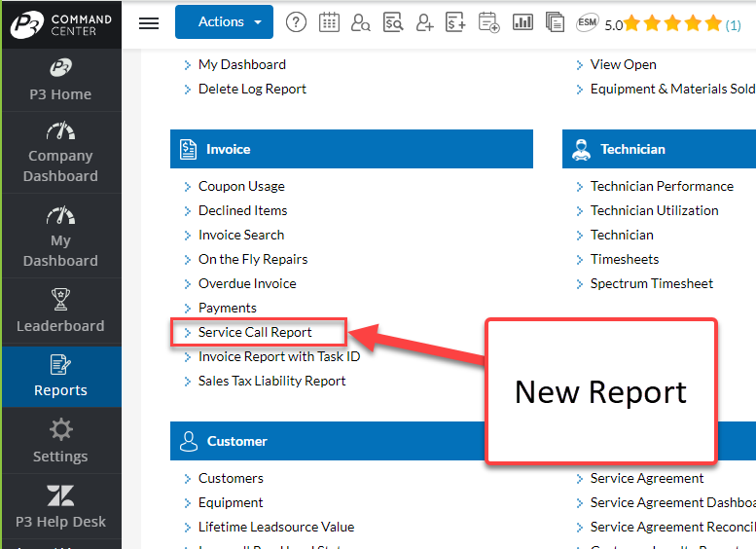Open the On the Fly Repairs report
The height and width of the screenshot is (549, 756).
[253, 260]
